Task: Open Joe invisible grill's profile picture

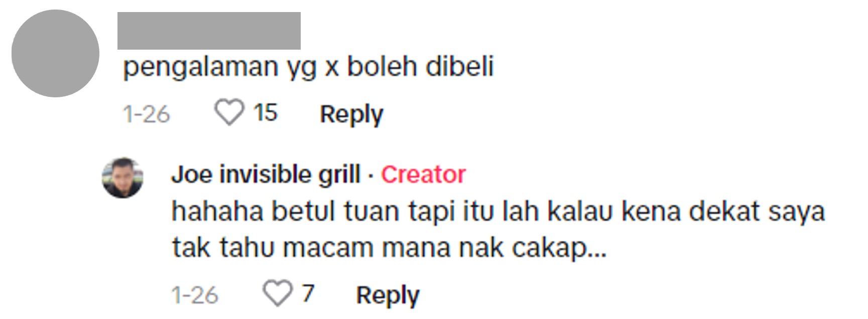Action: pos(122,178)
